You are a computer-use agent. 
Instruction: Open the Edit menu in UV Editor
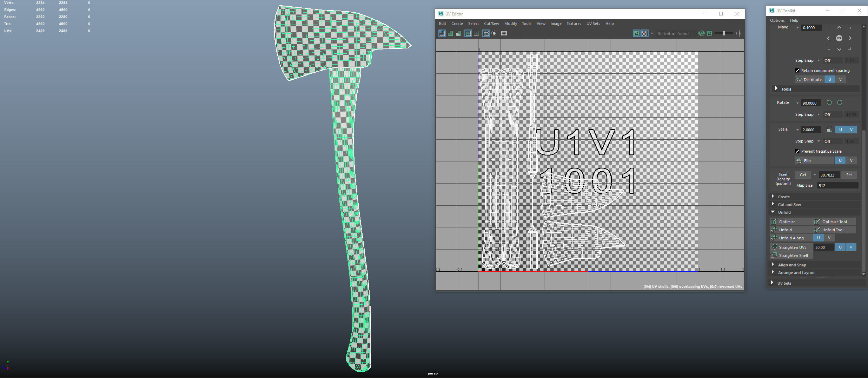[x=443, y=24]
